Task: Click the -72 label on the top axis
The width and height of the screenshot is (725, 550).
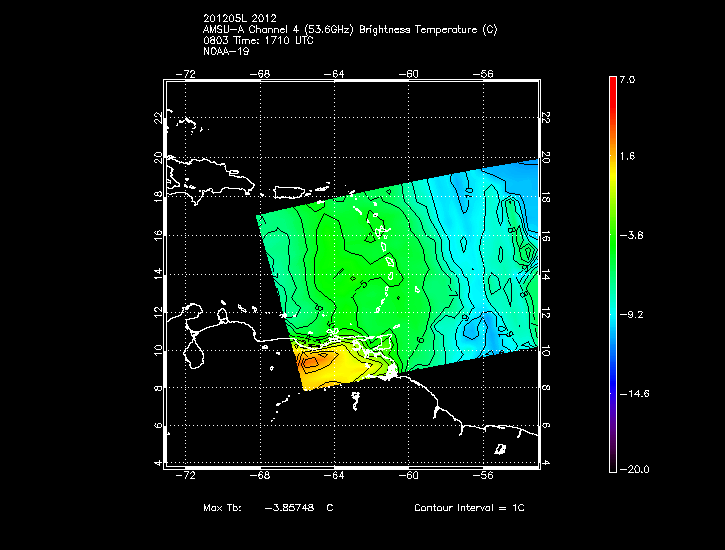Action: [186, 73]
